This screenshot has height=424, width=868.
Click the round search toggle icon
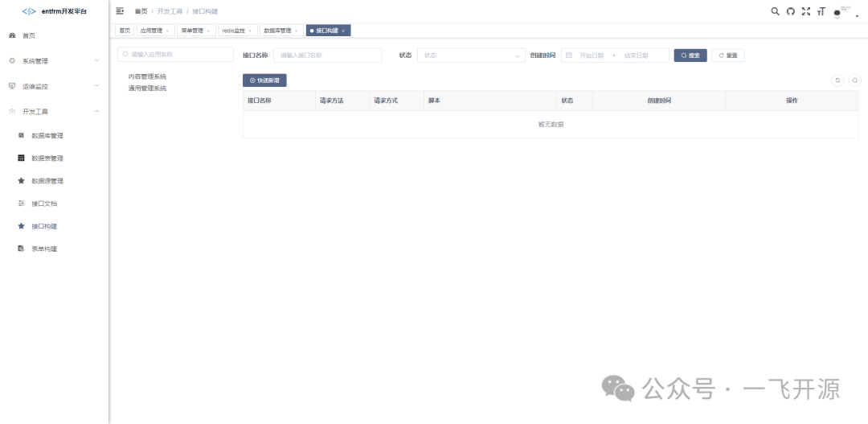854,80
